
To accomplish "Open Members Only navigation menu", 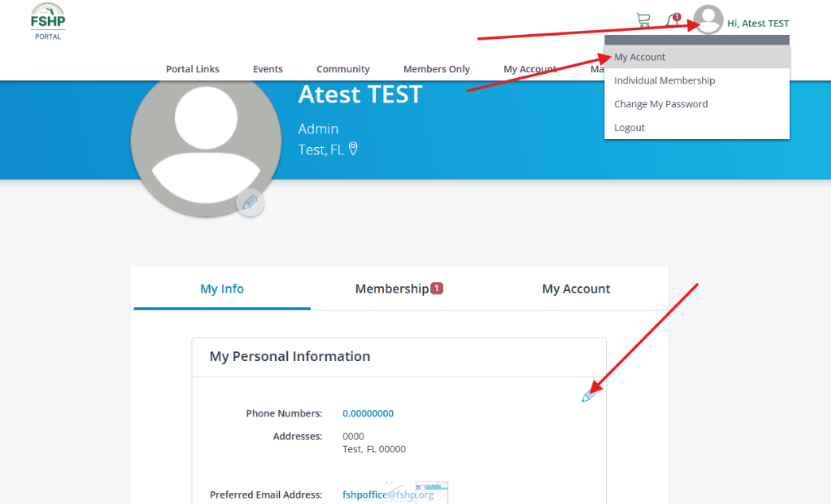I will click(437, 69).
